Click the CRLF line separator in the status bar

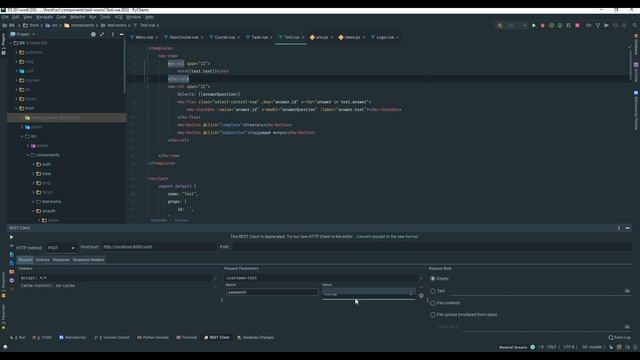coord(552,347)
